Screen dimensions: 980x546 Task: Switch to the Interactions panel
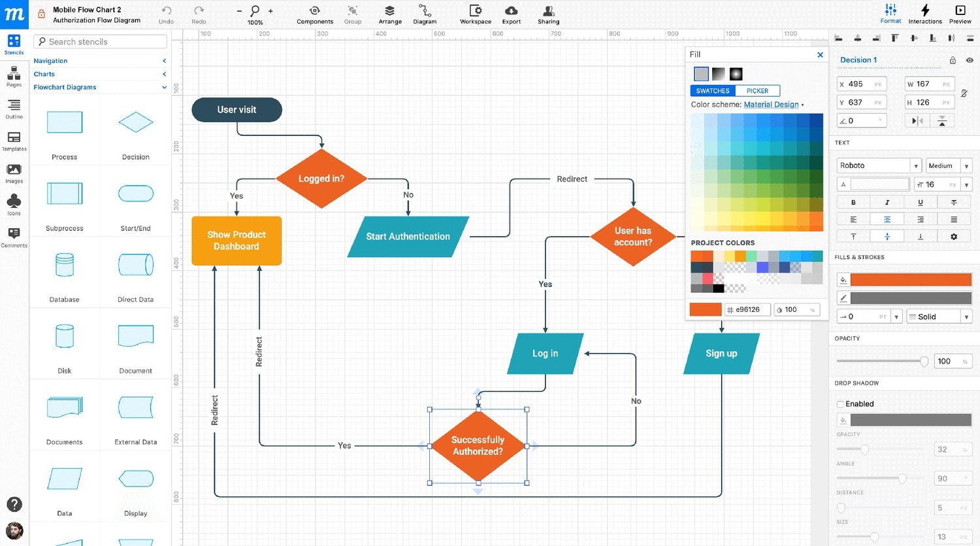click(x=925, y=13)
